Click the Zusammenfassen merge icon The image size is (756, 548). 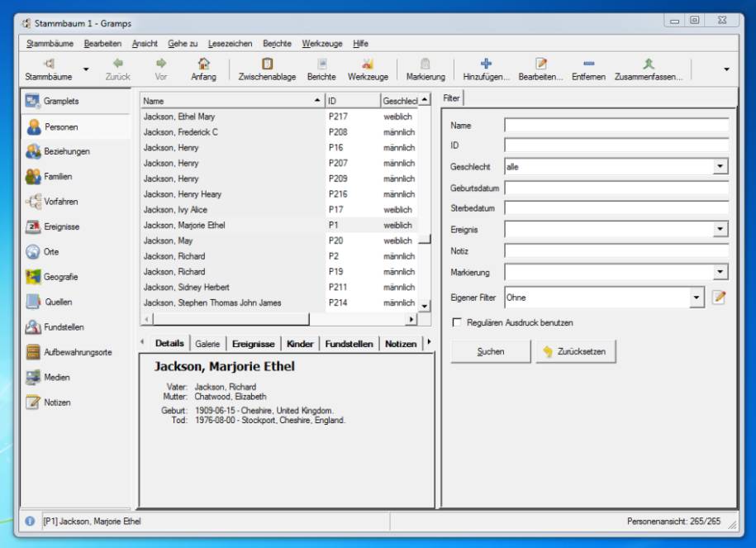point(648,64)
